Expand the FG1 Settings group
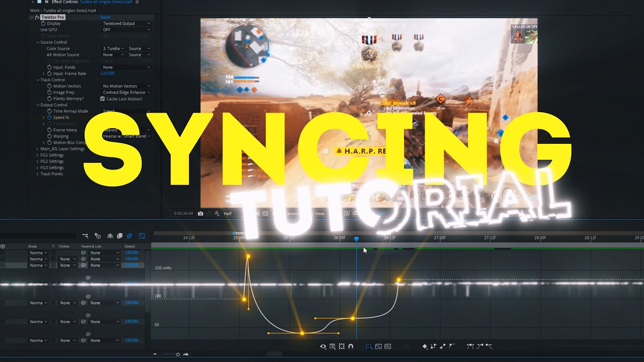The height and width of the screenshot is (362, 644). tap(38, 155)
